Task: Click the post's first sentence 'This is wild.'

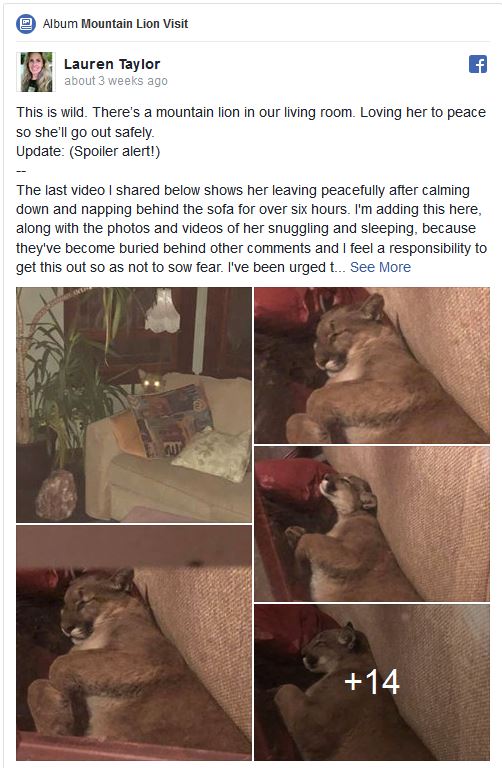Action: [x=51, y=112]
